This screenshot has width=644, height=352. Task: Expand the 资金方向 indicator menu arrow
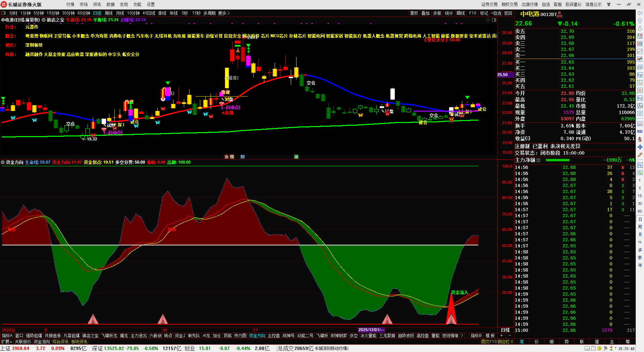pyautogui.click(x=3, y=162)
